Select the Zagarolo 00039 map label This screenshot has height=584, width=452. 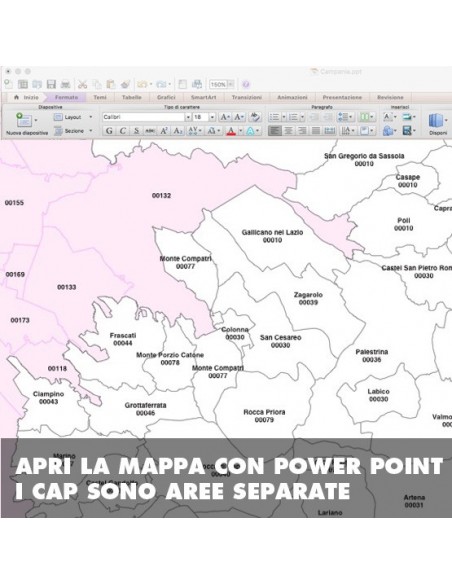(x=308, y=299)
